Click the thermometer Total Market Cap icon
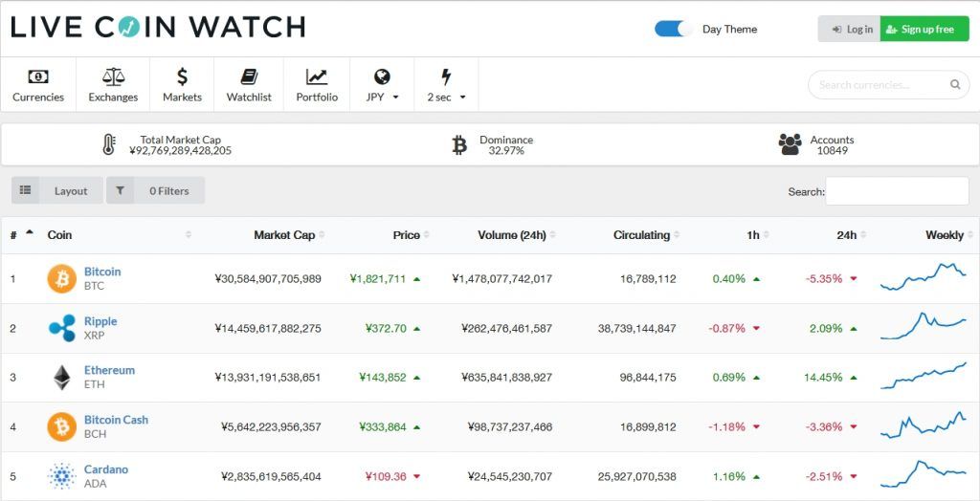This screenshot has height=501, width=980. click(109, 145)
